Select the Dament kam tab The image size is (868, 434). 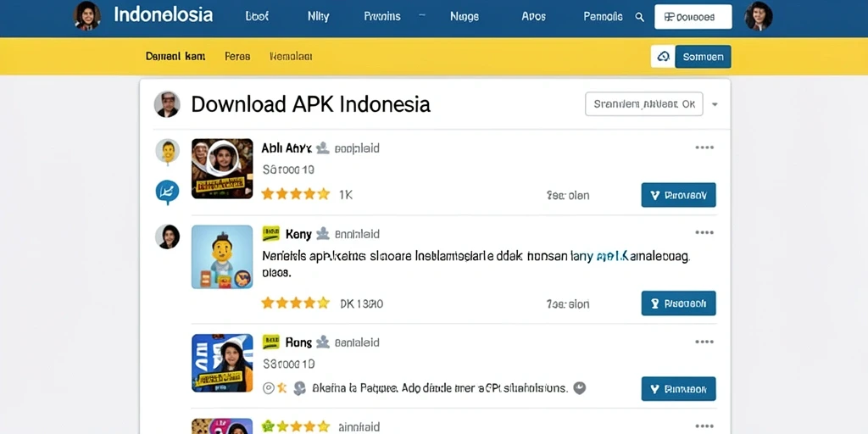click(175, 56)
